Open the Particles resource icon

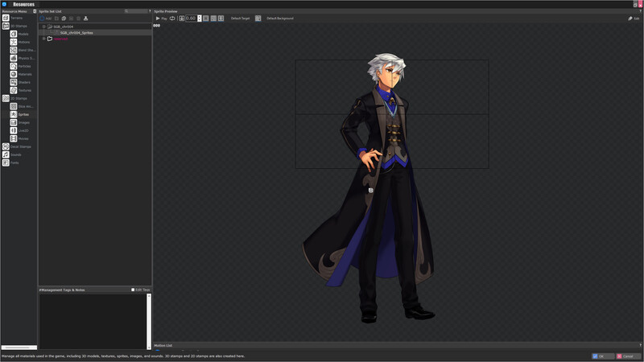click(x=14, y=66)
